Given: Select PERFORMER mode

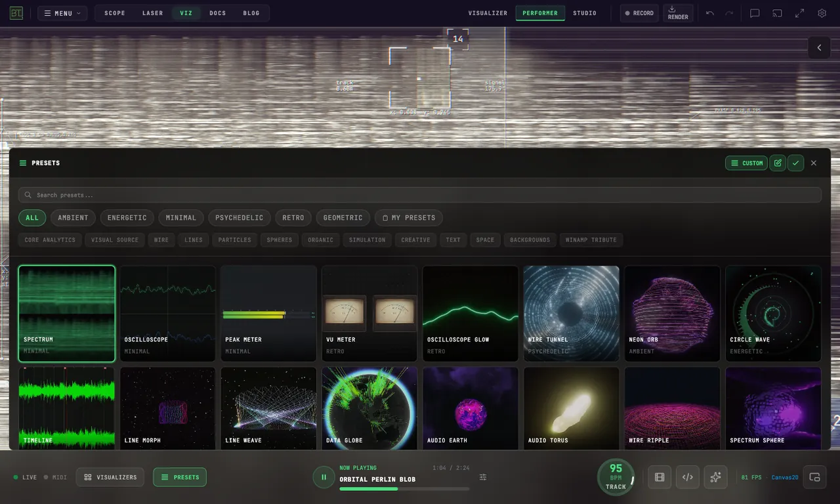Looking at the screenshot, I should point(540,13).
